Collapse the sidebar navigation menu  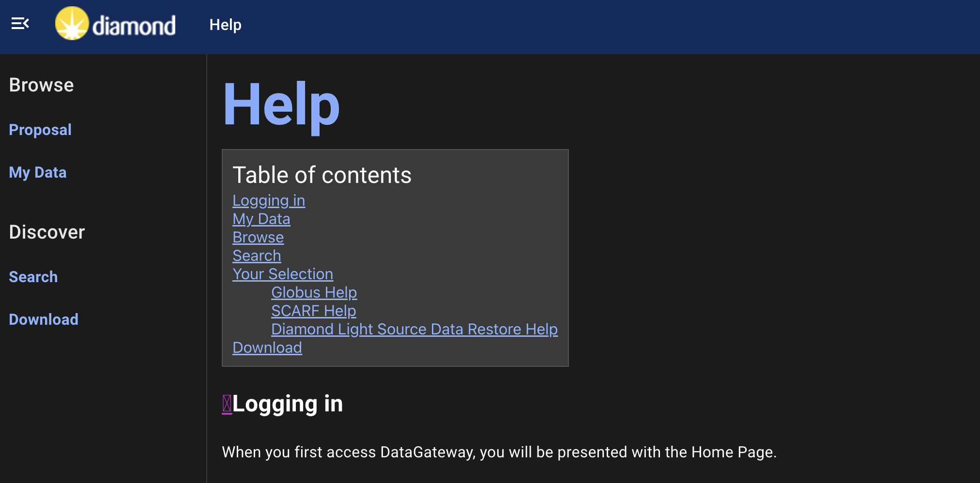pos(20,23)
